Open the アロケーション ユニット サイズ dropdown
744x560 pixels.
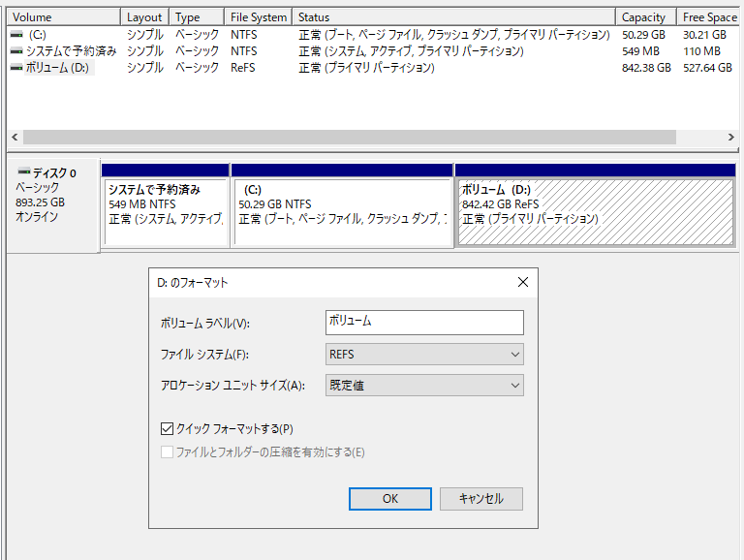(424, 386)
